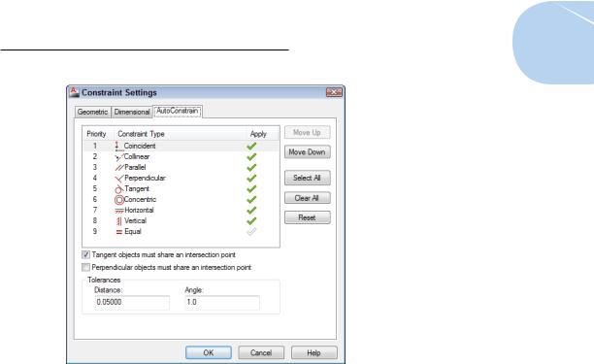This screenshot has height=364, width=594.
Task: Click priority number 9 in the list
Action: (95, 231)
